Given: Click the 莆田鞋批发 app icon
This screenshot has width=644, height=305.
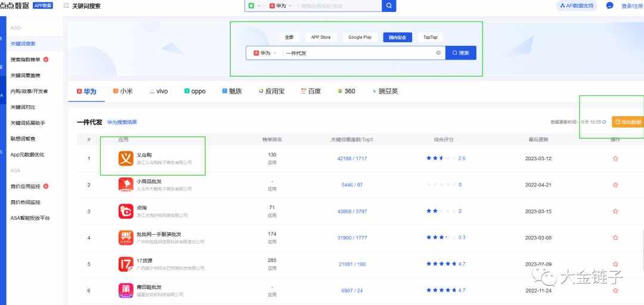Looking at the screenshot, I should tap(126, 290).
